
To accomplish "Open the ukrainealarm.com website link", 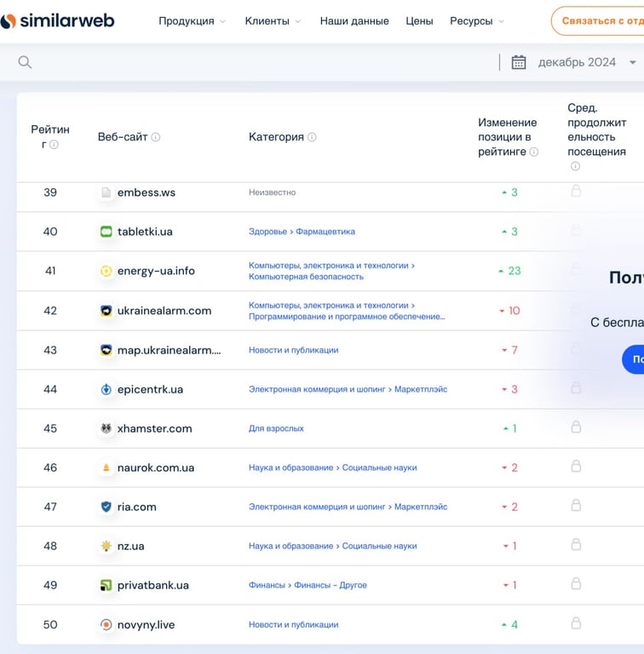I will pos(164,311).
